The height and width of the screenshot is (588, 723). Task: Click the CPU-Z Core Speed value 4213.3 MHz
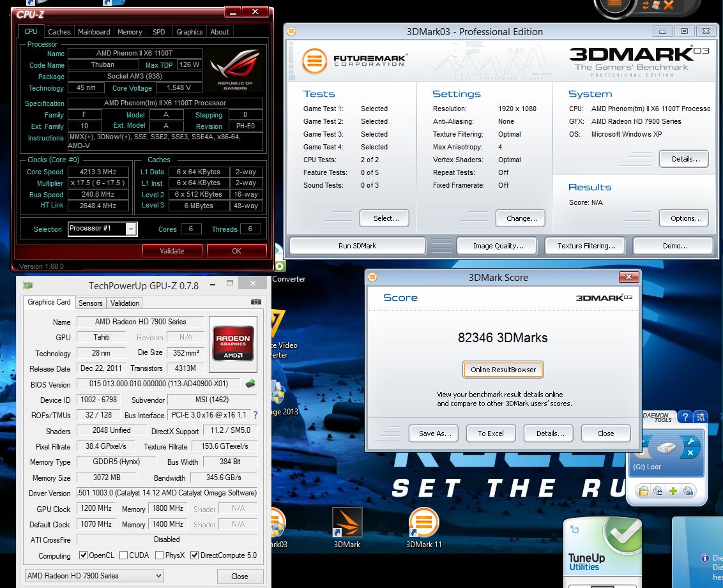(98, 172)
